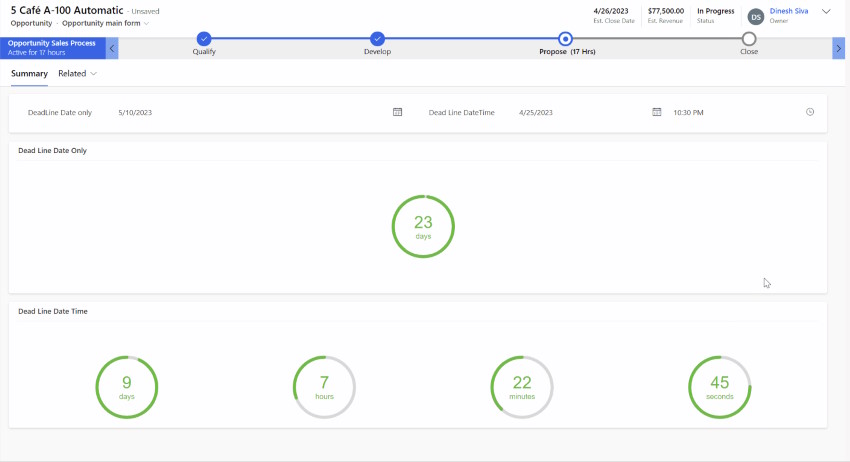Select the Close stage circle
850x462 pixels.
click(749, 39)
